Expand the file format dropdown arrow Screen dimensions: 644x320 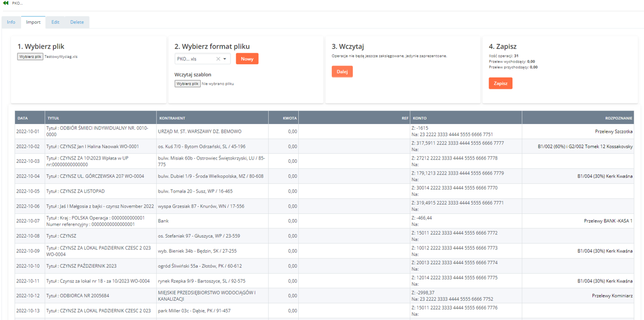(225, 59)
